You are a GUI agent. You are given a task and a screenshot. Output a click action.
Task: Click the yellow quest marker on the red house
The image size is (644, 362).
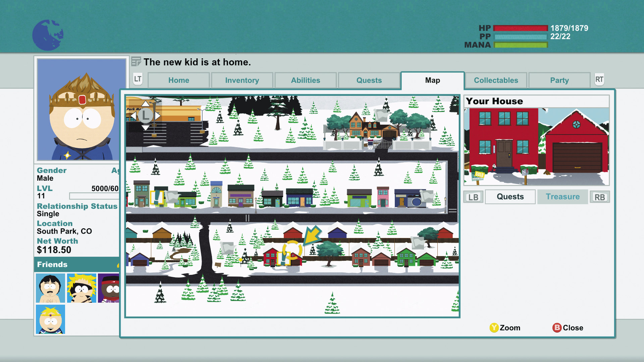[283, 258]
